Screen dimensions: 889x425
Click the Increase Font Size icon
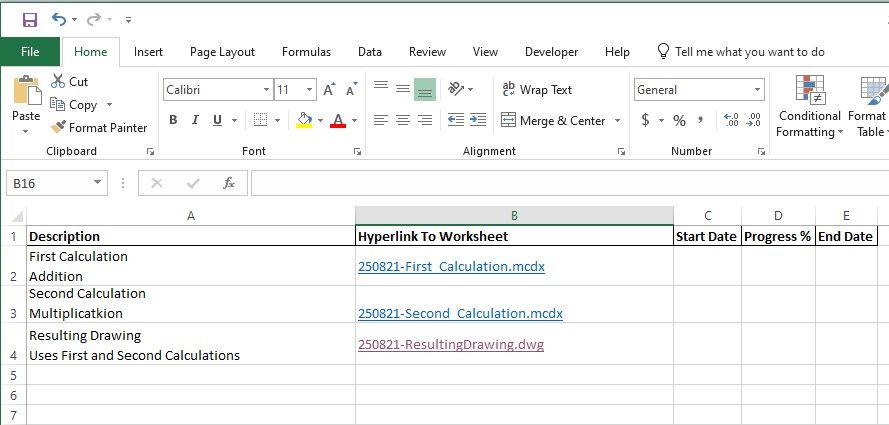coord(329,90)
